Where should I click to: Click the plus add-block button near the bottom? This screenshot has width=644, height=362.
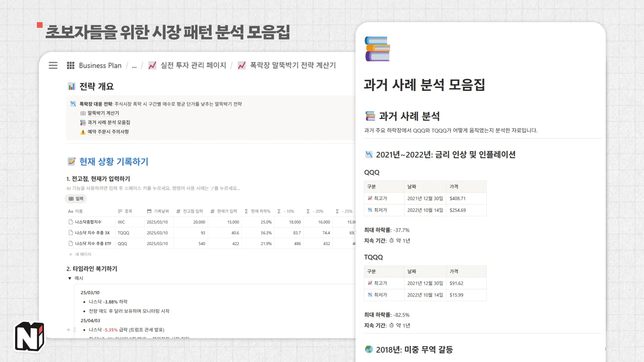(x=68, y=329)
